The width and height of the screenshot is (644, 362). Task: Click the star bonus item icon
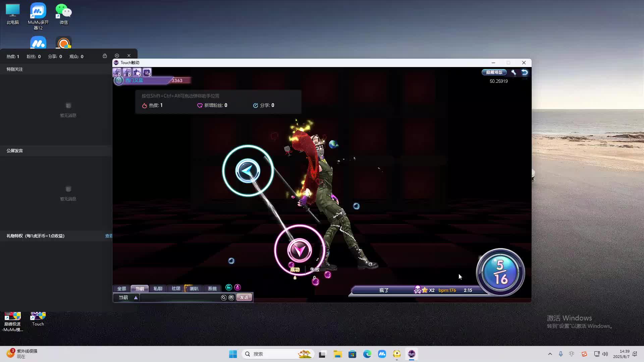[x=137, y=72]
